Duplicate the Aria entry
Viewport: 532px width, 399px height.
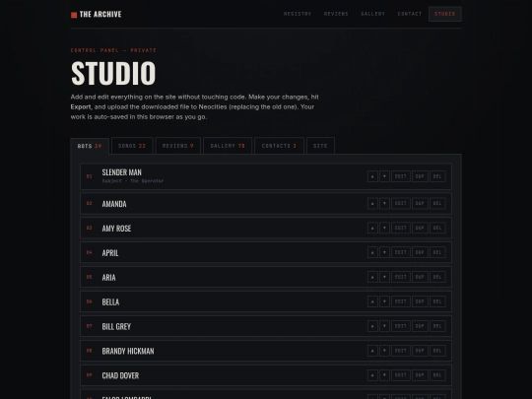click(420, 277)
